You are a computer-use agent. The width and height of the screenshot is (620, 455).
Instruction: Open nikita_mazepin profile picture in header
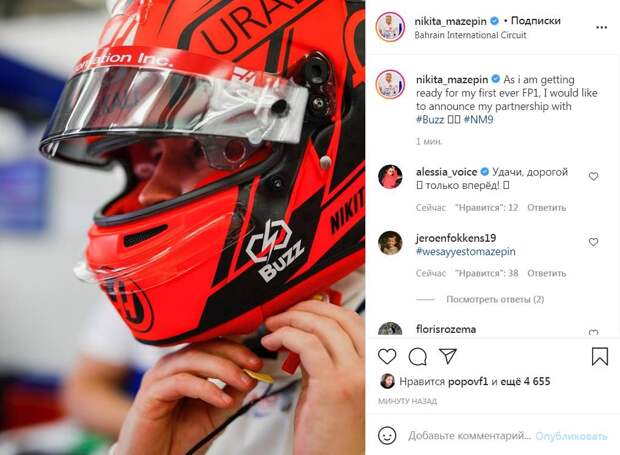[390, 27]
